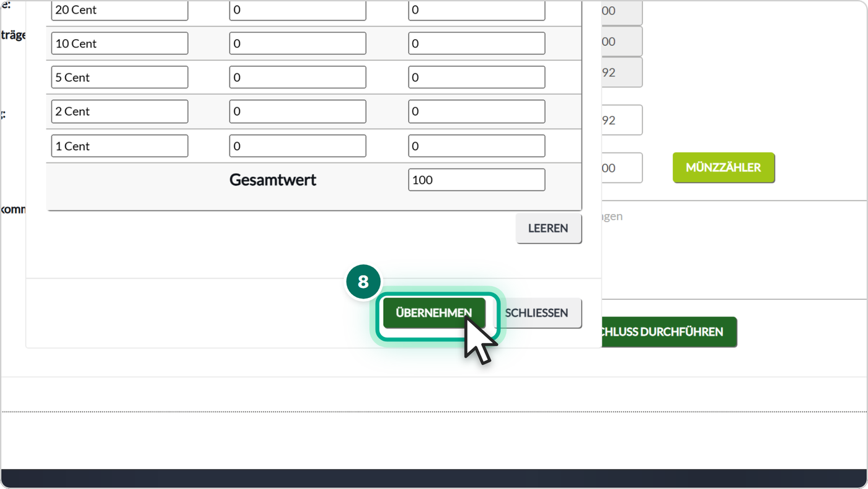Screen dimensions: 868x489
Task: Focus the middle count field in the 20 Cent row
Action: tap(298, 11)
